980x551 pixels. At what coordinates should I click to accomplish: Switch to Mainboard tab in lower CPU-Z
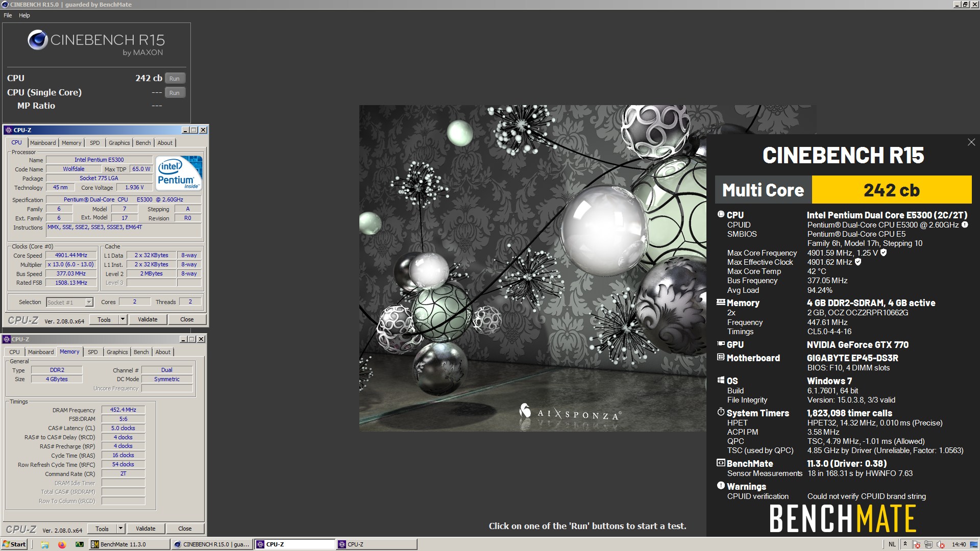click(x=41, y=352)
